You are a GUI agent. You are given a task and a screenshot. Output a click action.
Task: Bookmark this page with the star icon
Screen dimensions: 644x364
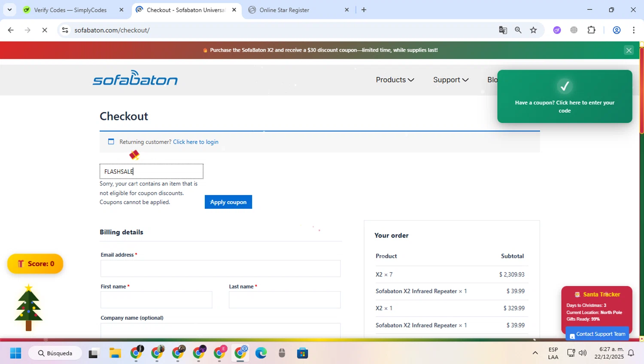coord(533,30)
